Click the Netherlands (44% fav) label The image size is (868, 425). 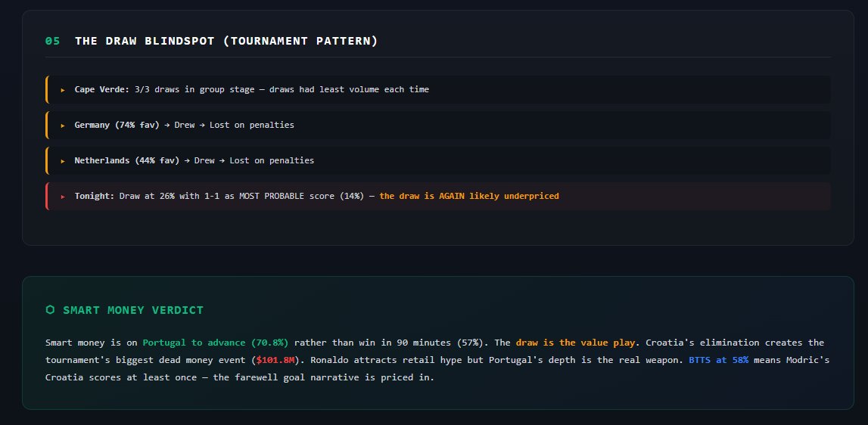(127, 160)
